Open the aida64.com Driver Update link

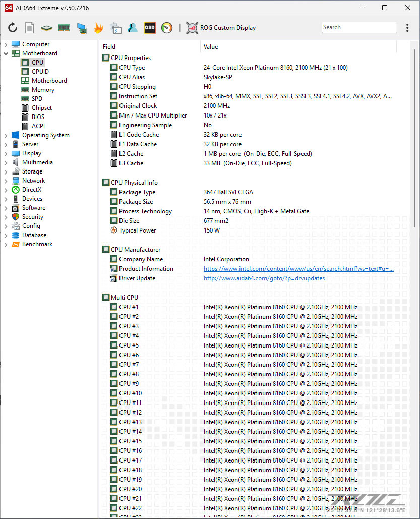point(264,278)
